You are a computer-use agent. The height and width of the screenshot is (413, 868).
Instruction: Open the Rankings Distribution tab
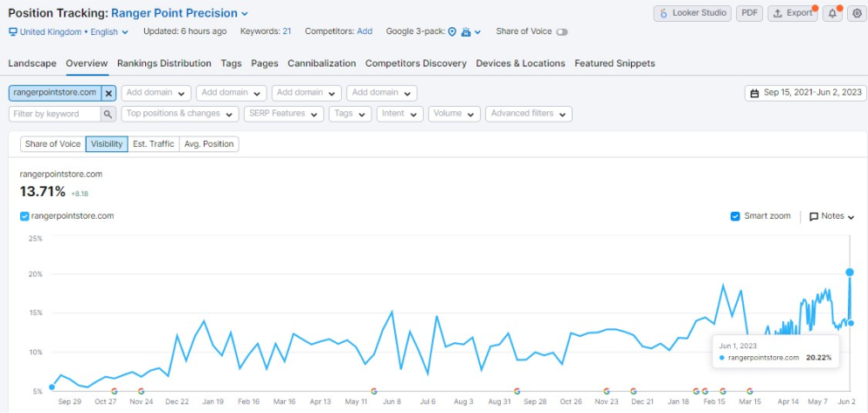163,63
